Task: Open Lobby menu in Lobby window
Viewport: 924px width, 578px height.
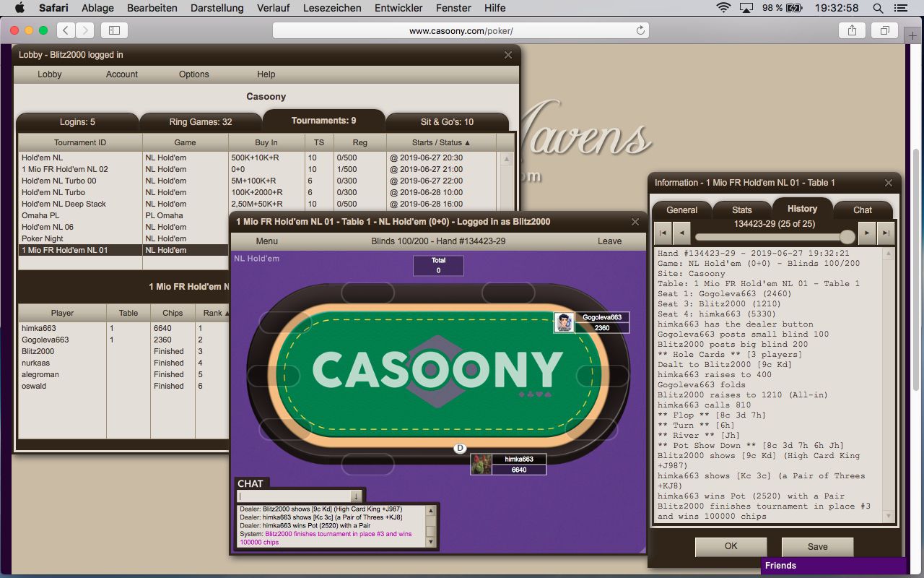Action: click(x=50, y=74)
